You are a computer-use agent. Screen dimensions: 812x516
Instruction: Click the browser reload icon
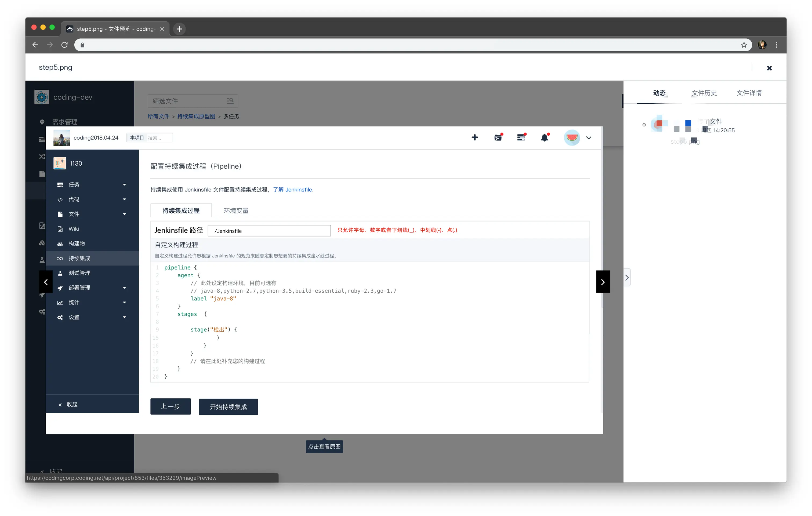tap(64, 45)
